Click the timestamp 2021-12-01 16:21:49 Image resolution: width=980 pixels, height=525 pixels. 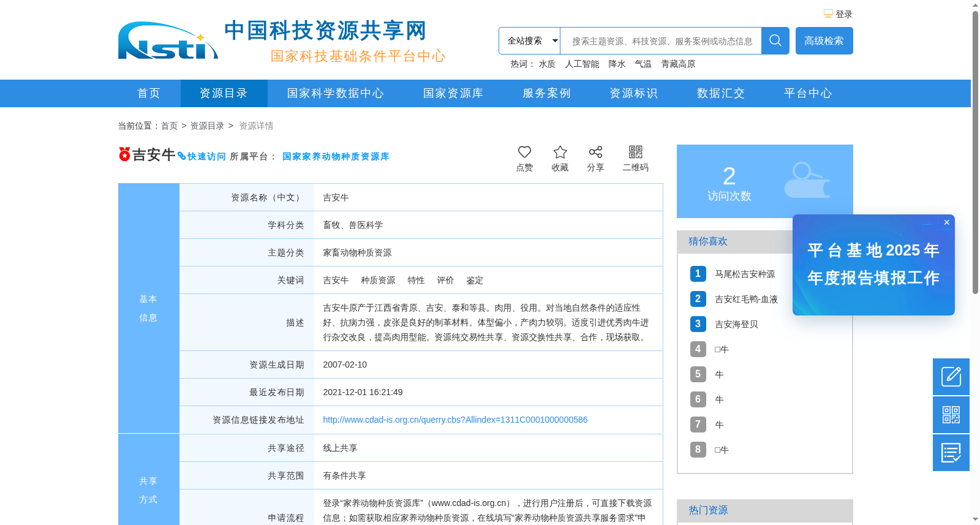point(363,392)
